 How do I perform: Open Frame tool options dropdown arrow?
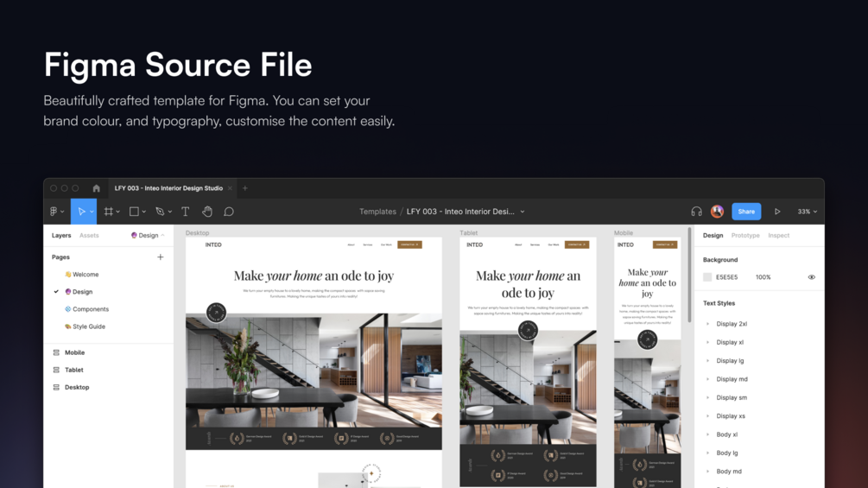point(118,212)
